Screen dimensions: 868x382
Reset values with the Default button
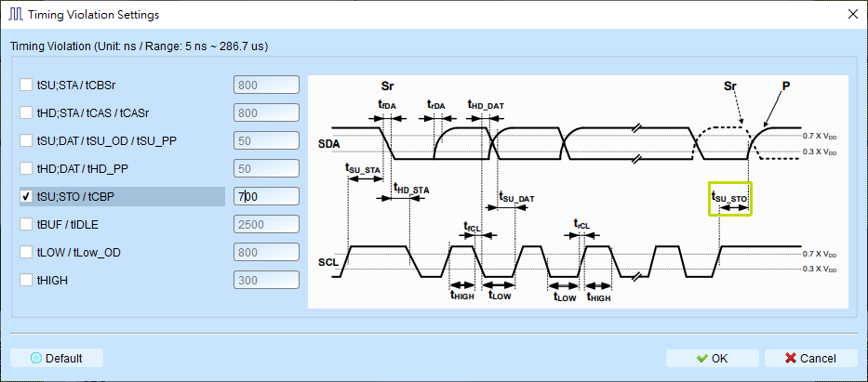(57, 358)
